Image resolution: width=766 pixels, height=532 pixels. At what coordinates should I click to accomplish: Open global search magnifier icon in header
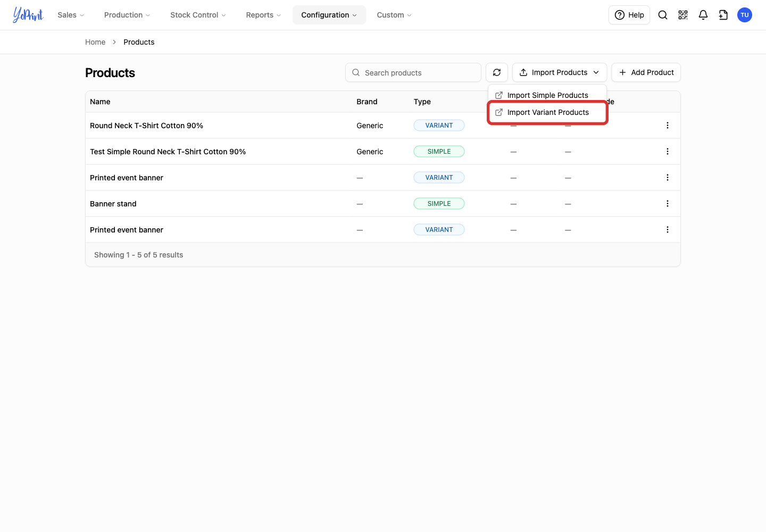pyautogui.click(x=663, y=15)
